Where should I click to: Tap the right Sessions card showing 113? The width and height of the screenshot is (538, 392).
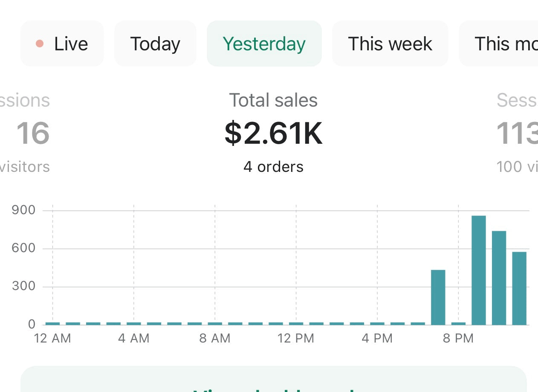pos(517,134)
